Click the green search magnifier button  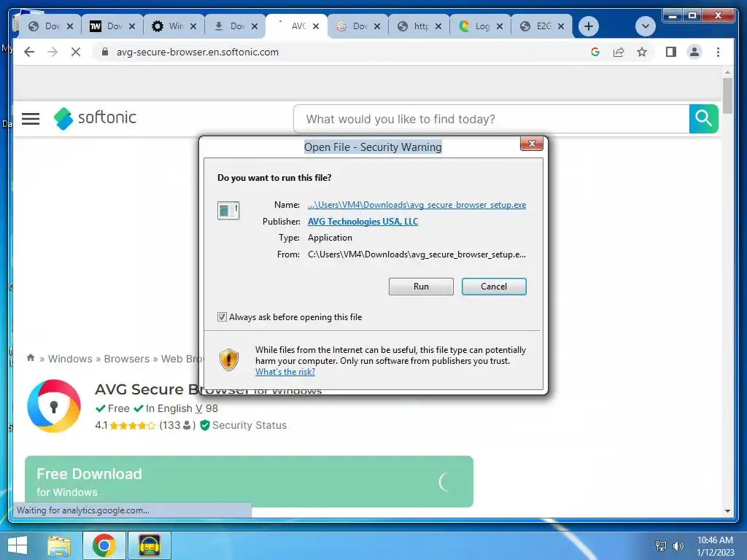click(x=703, y=119)
